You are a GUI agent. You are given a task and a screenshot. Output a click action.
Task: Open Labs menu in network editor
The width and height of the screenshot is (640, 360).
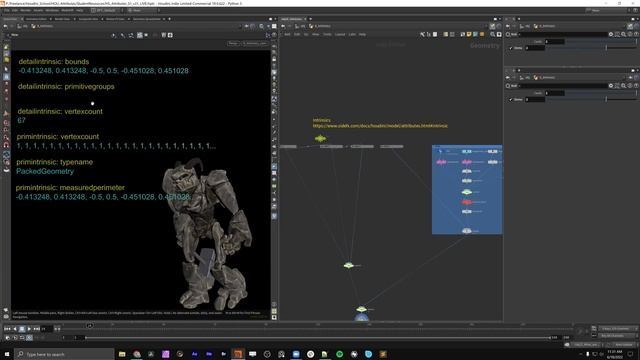click(352, 35)
